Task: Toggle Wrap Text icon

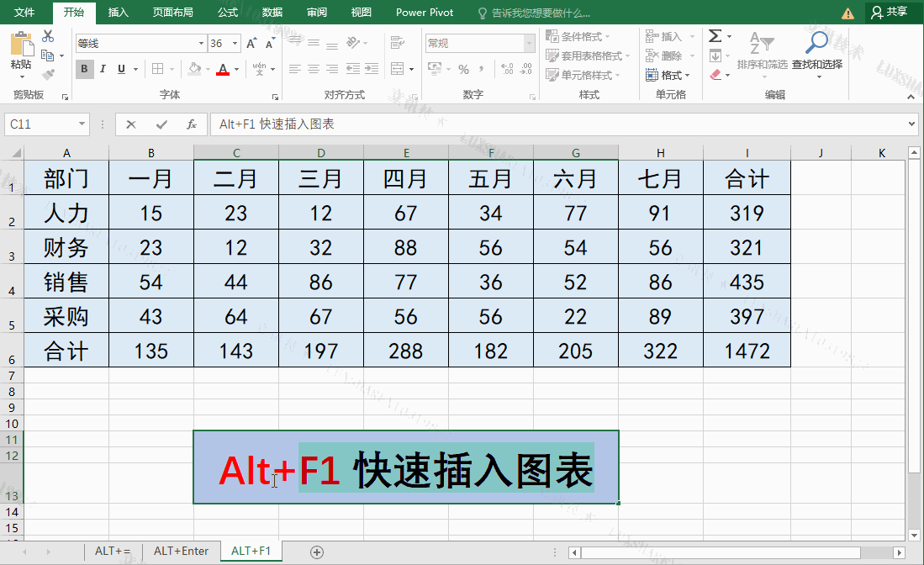Action: click(x=398, y=43)
